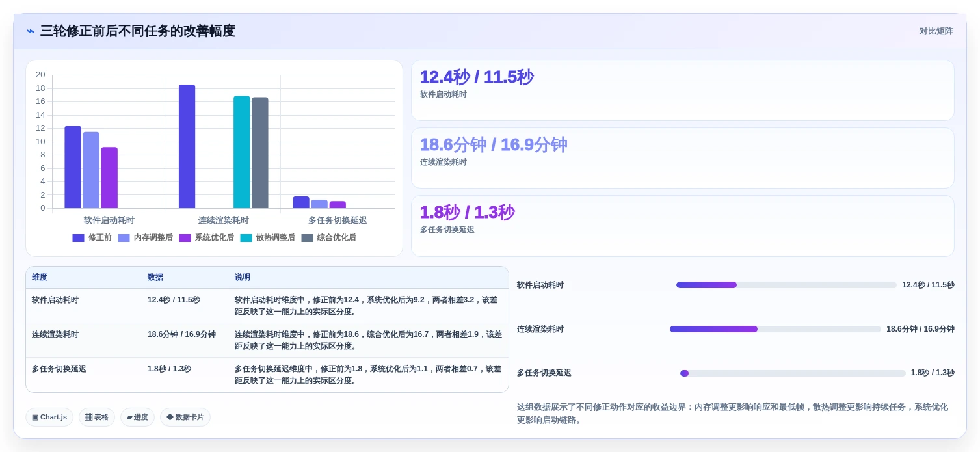This screenshot has width=980, height=452.
Task: Select the 软件启动耗时 table row label
Action: pyautogui.click(x=55, y=300)
